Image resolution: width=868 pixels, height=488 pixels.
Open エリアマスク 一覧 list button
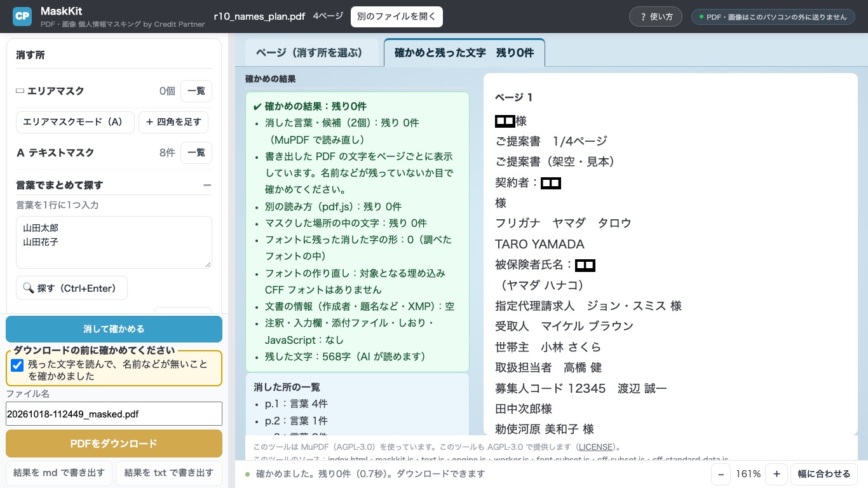[196, 91]
